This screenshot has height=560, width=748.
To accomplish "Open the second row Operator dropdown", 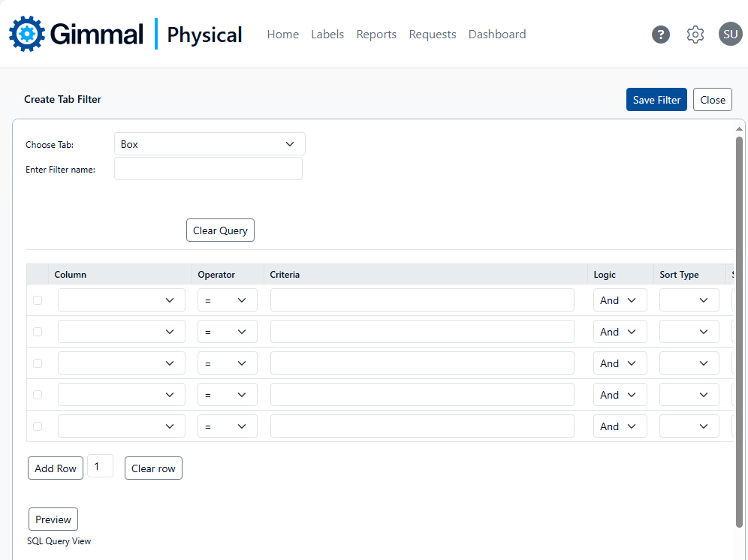I will (228, 332).
